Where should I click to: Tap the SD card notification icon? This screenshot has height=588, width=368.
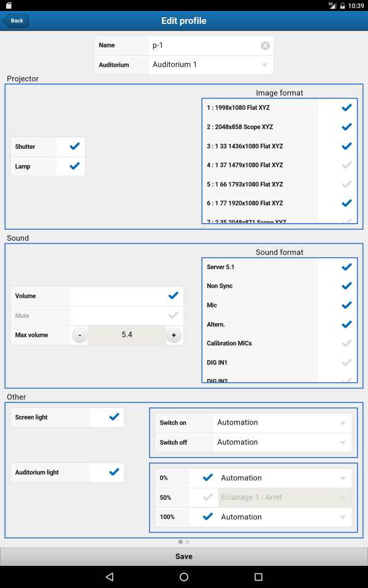9,6
